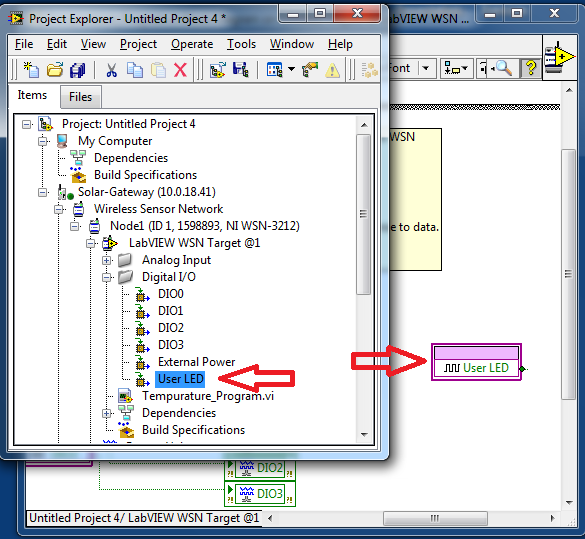The width and height of the screenshot is (585, 539).
Task: Switch to the Items tab
Action: point(32,95)
